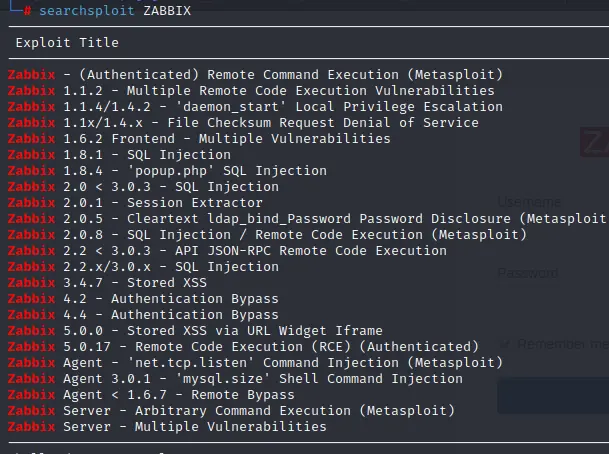This screenshot has width=609, height=454.
Task: Click the searchsploit command text
Action: point(87,10)
